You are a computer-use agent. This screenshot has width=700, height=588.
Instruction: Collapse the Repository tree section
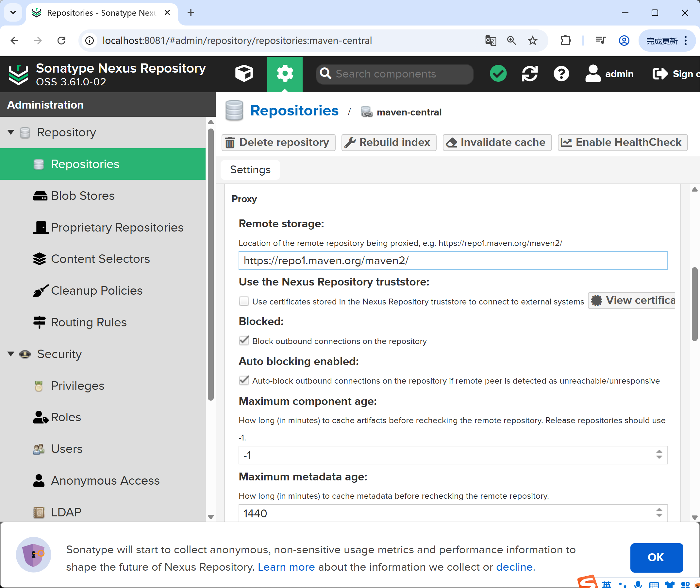pos(11,132)
